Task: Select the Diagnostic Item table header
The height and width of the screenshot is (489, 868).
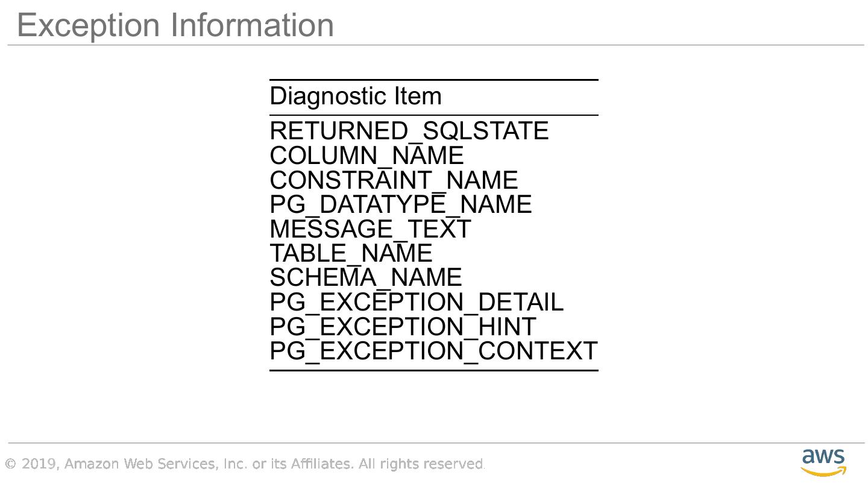Action: coord(356,96)
